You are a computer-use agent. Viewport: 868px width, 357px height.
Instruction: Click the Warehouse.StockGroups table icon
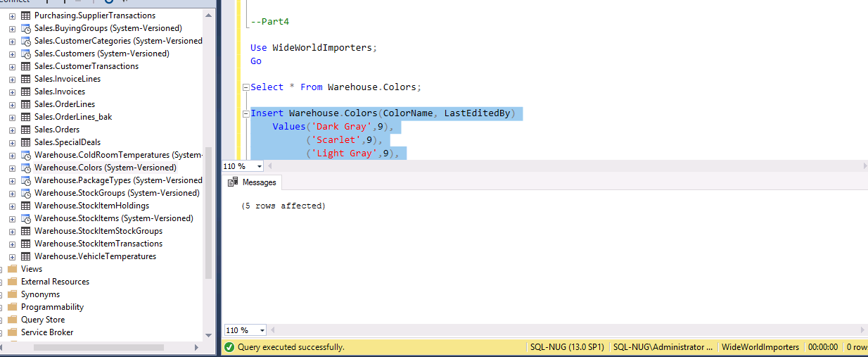click(26, 193)
